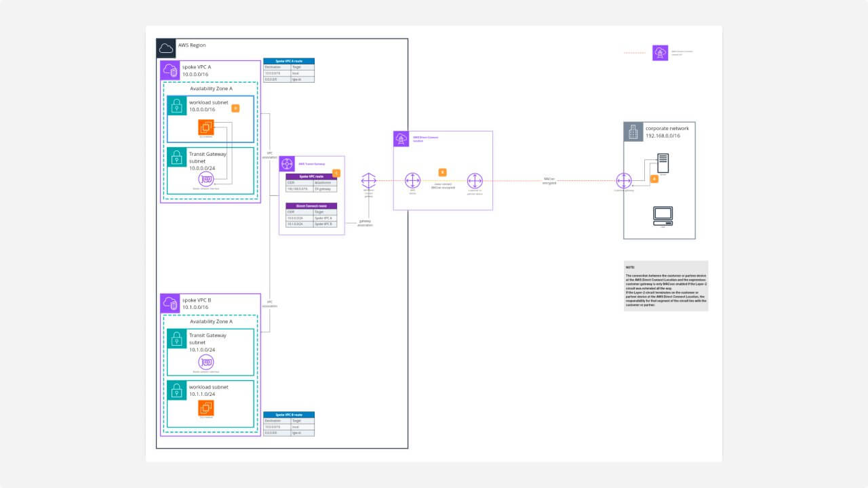
Task: Click upper 'VPC association' label near VPC A
Action: [x=270, y=155]
